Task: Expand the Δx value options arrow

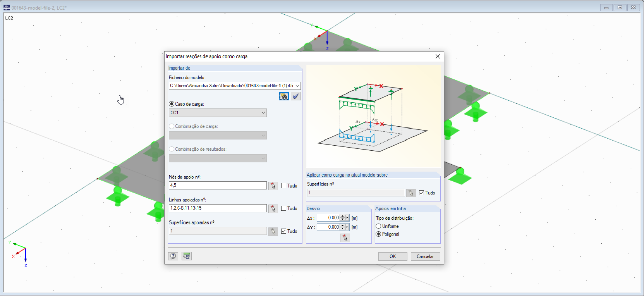Action: [347, 218]
